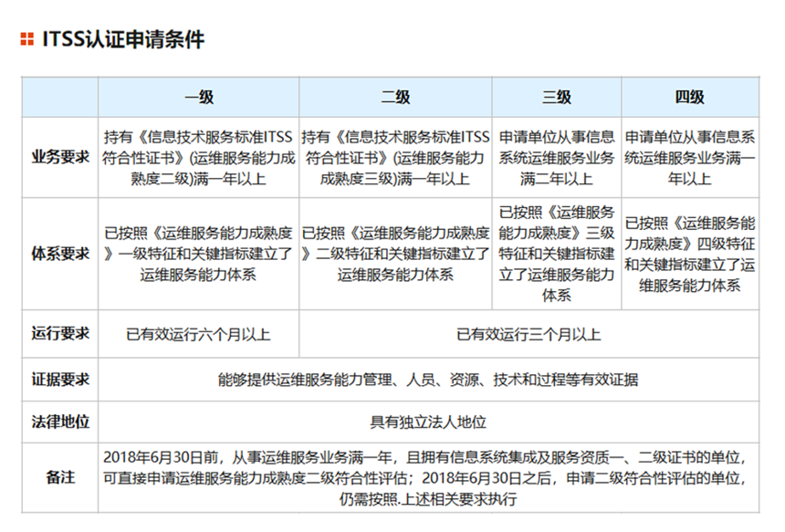Click the '证据要求' row label
Screen dimensions: 785x532
pos(60,380)
